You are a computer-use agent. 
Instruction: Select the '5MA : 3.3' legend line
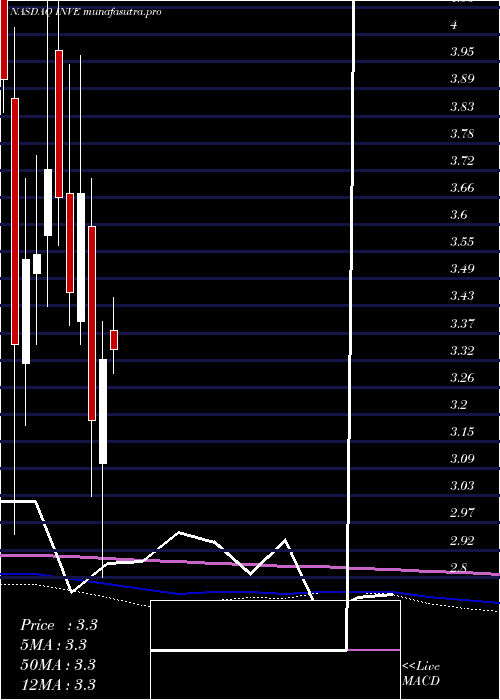(54, 645)
